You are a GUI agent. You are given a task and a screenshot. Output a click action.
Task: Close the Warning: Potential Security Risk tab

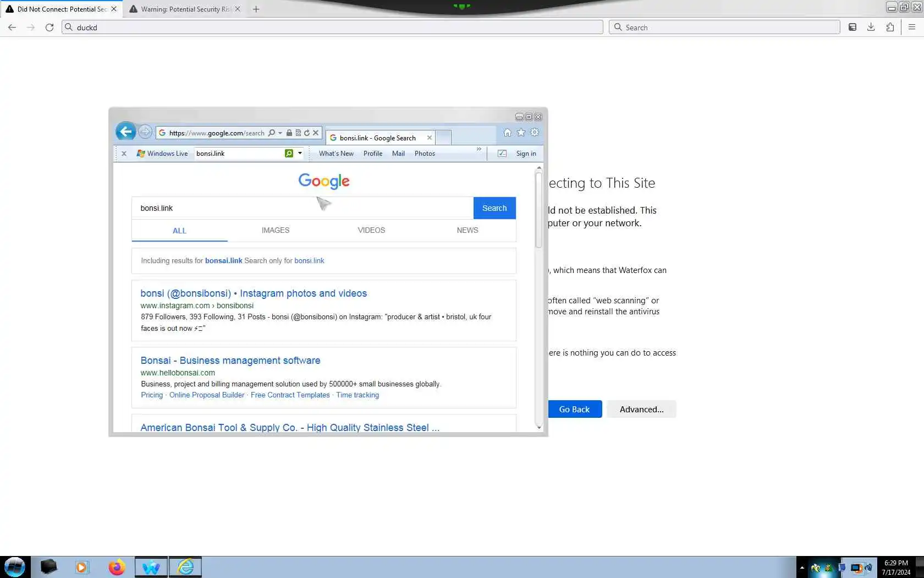(238, 9)
